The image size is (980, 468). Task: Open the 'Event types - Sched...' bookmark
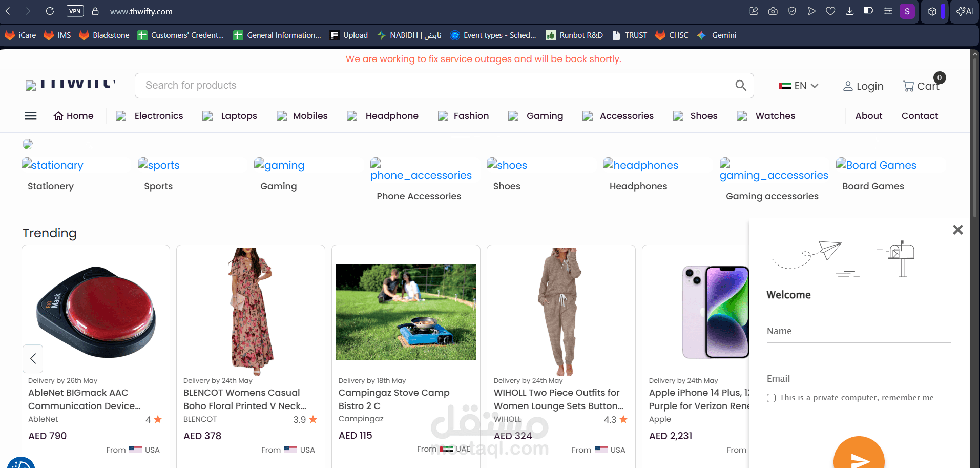coord(493,35)
